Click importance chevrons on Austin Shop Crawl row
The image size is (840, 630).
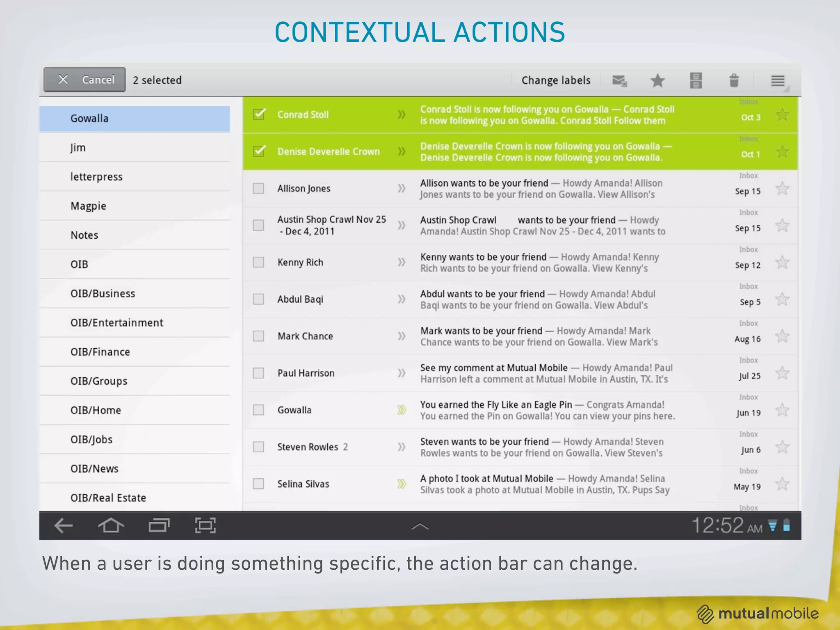coord(402,225)
